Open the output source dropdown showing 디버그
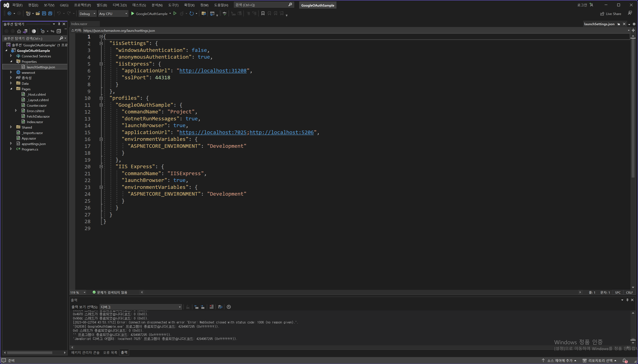The width and height of the screenshot is (638, 364). tap(140, 307)
